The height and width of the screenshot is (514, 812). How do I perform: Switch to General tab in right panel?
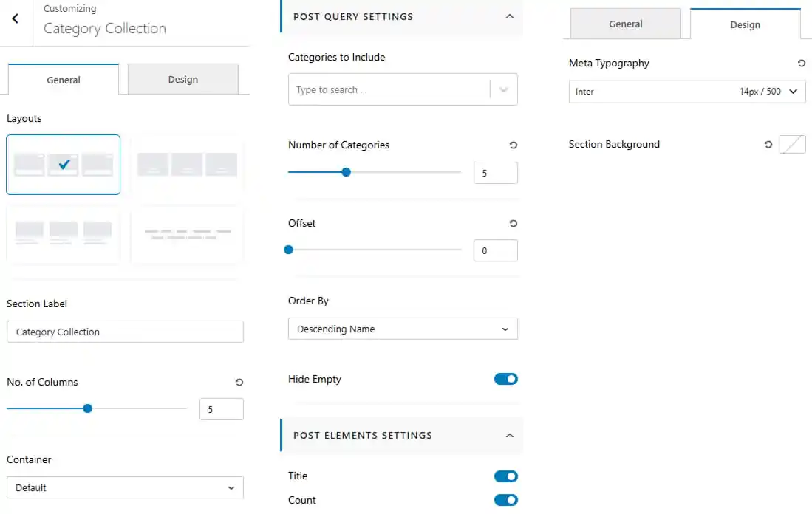tap(626, 24)
